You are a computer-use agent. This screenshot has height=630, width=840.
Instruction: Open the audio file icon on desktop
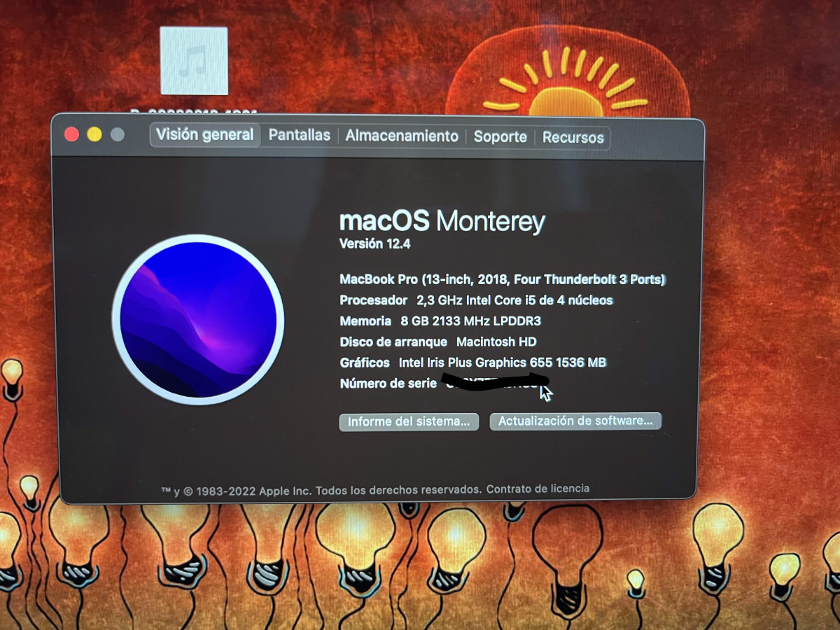tap(194, 61)
